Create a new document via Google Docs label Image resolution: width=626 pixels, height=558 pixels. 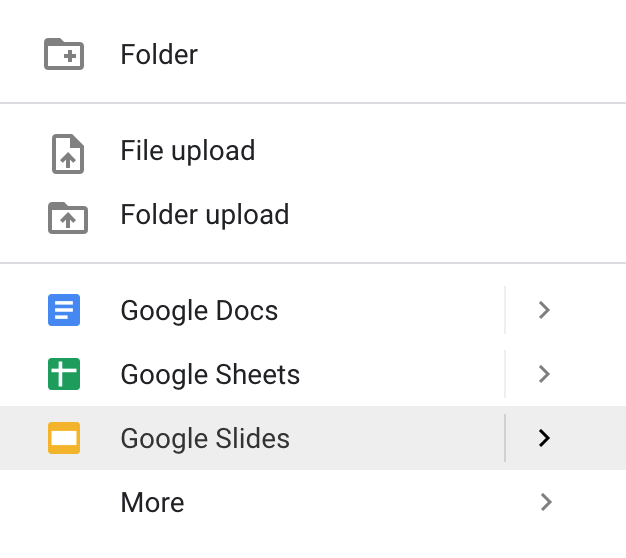(x=199, y=311)
